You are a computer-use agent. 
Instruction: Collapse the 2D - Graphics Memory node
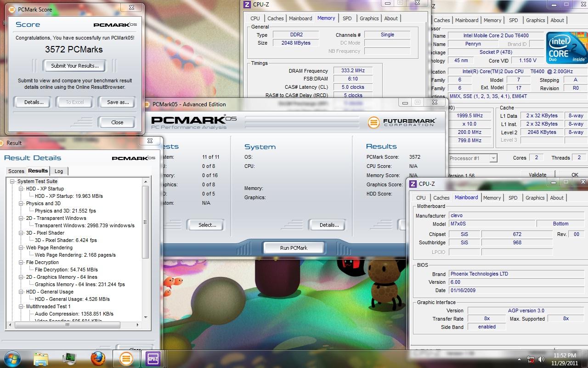[x=21, y=277]
